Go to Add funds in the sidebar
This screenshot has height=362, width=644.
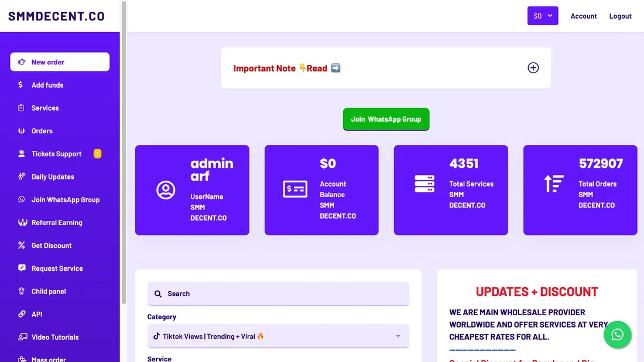pos(60,85)
